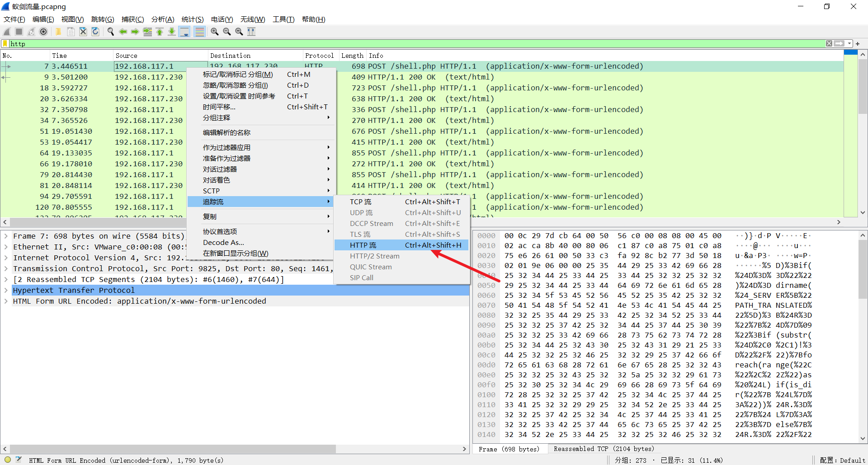Click the filter bookmark icon
Image resolution: width=868 pixels, height=465 pixels.
tap(5, 44)
